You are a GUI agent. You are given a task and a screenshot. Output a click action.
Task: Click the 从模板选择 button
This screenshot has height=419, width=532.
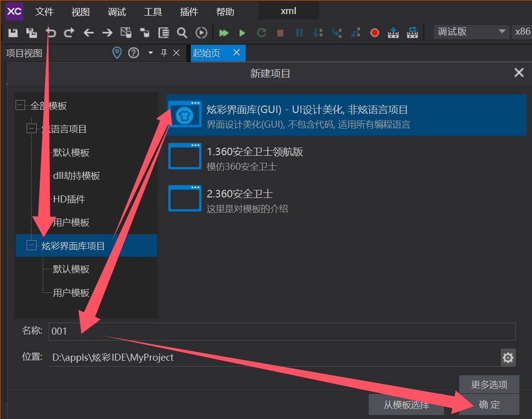click(406, 404)
